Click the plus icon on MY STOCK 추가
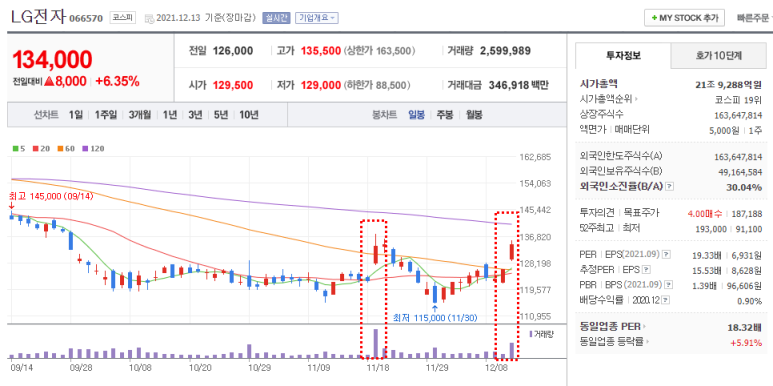The height and width of the screenshot is (386, 773). [654, 18]
